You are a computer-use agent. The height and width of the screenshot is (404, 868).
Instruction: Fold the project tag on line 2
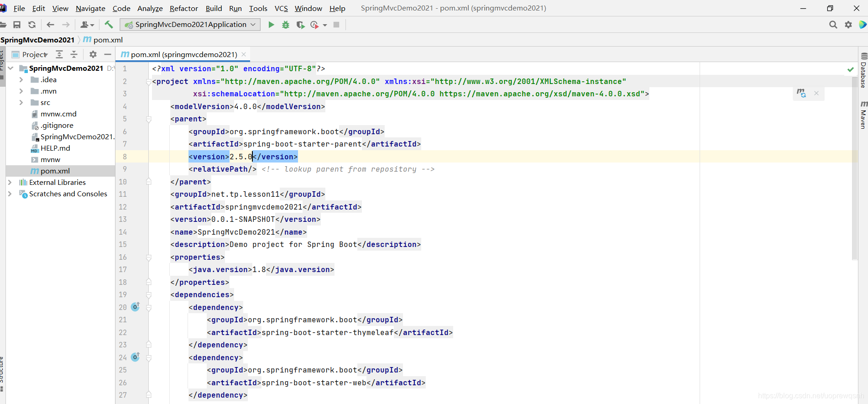[149, 82]
